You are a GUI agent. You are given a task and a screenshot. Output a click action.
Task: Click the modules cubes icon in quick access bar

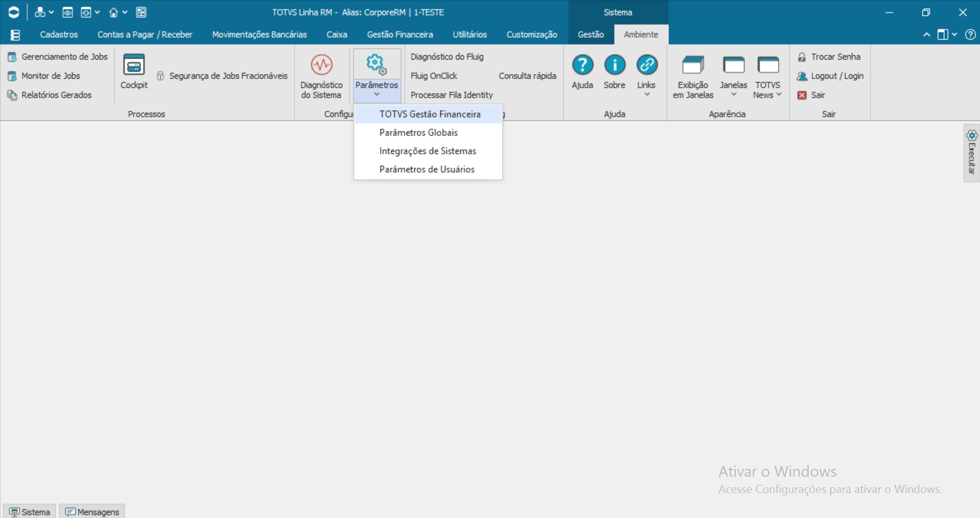(39, 12)
